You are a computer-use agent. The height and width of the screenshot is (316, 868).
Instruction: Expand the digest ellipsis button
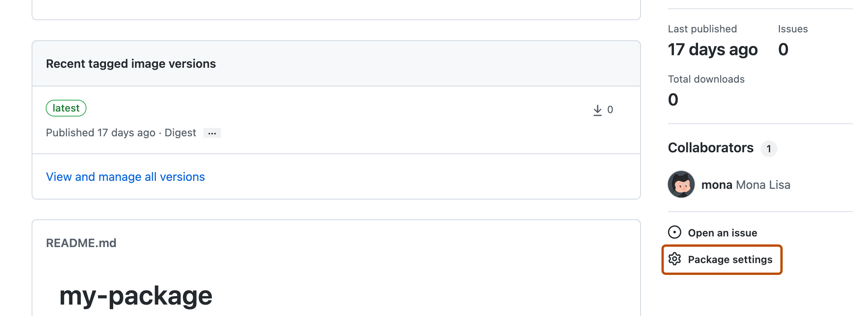coord(212,133)
